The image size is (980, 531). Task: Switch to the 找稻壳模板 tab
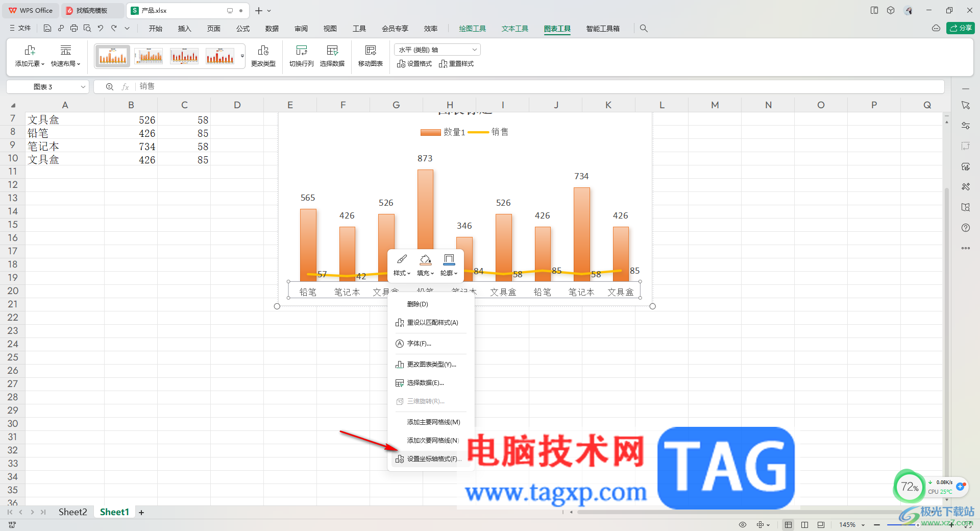tap(92, 11)
